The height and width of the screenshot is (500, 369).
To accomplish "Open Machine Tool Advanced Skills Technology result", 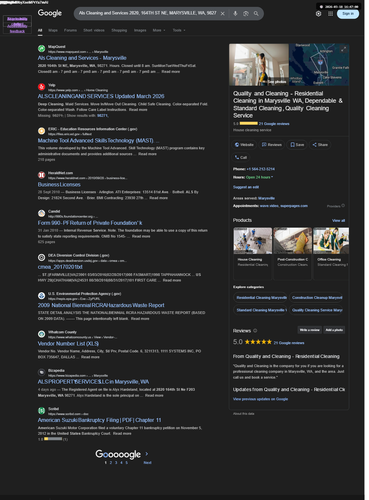I will tap(98, 141).
